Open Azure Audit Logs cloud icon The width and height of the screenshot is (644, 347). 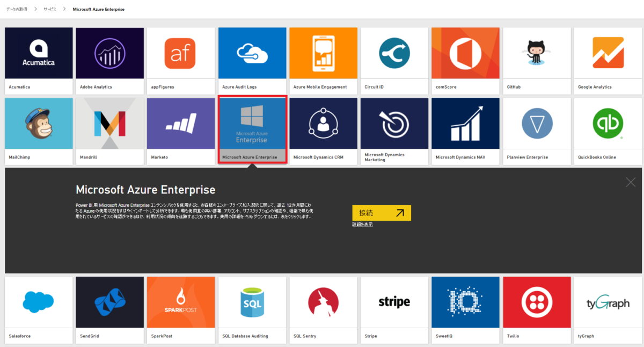coord(252,53)
